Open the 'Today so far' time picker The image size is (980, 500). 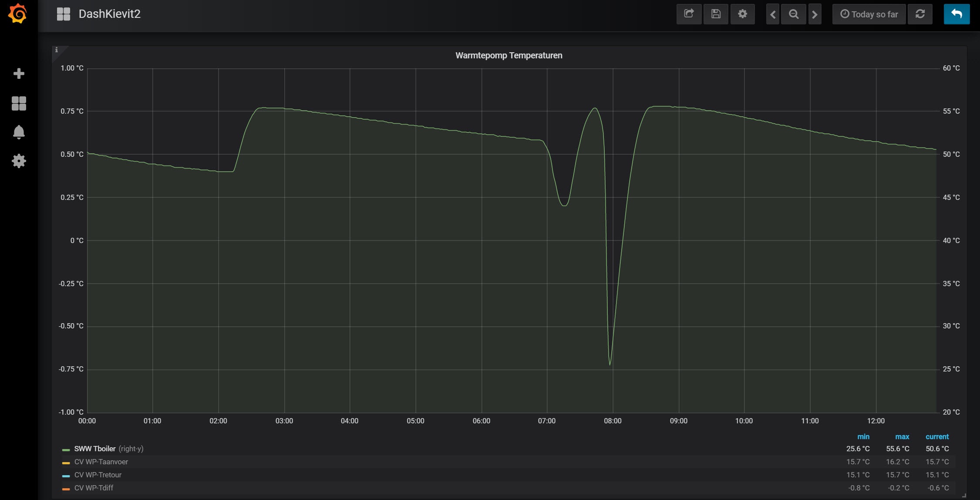[869, 14]
